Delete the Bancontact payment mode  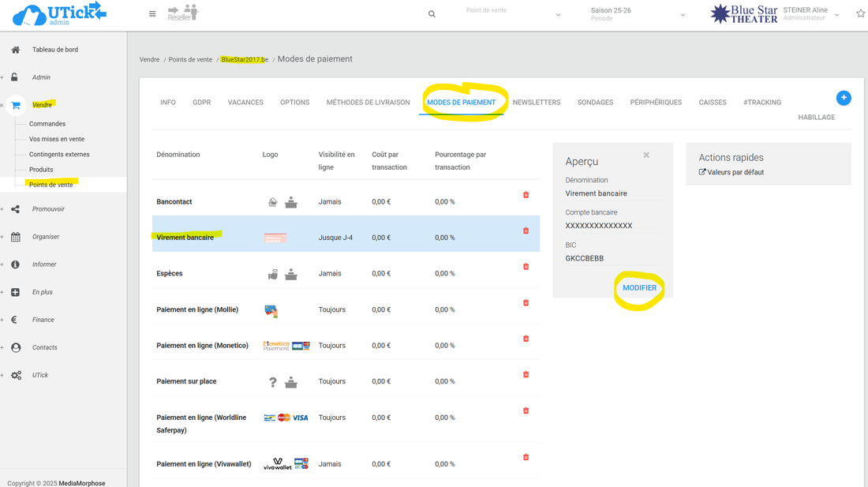coord(526,195)
